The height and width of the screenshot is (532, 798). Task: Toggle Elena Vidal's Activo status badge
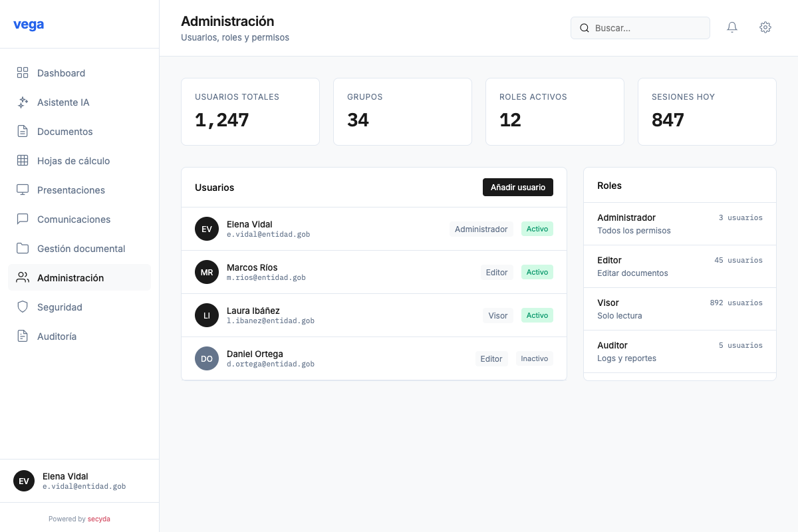(537, 229)
